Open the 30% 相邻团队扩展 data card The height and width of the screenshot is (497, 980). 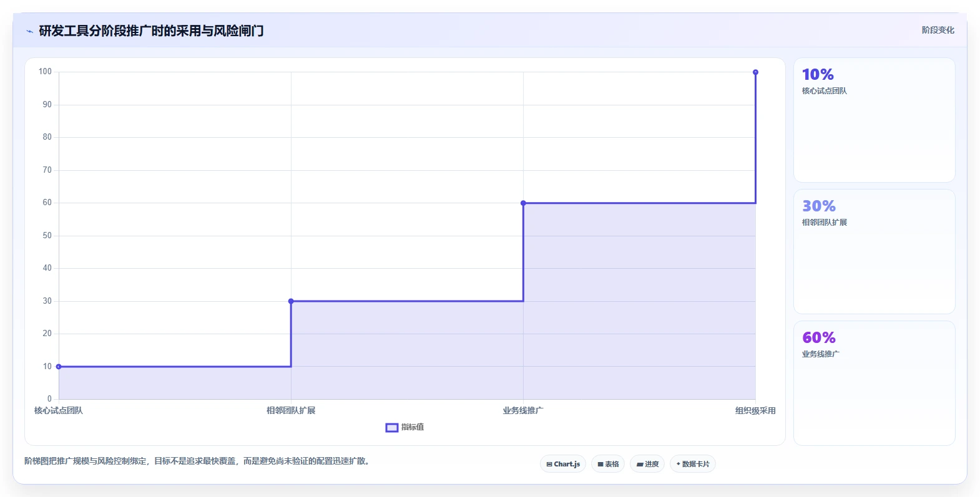coord(874,252)
